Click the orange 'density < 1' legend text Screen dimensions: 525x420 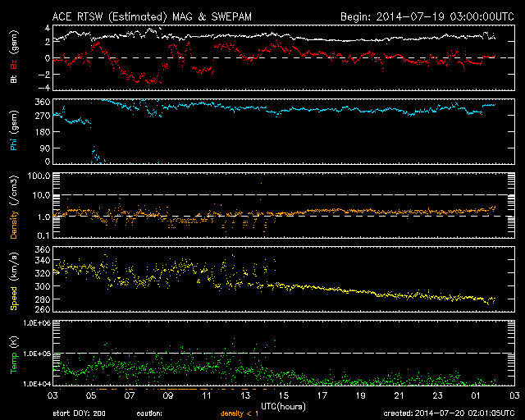click(236, 413)
